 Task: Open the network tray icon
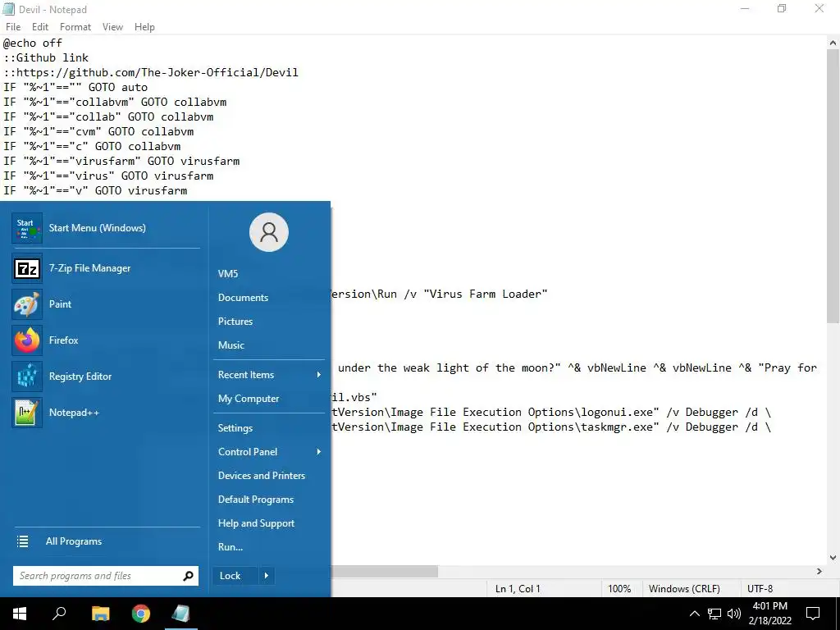coord(714,614)
